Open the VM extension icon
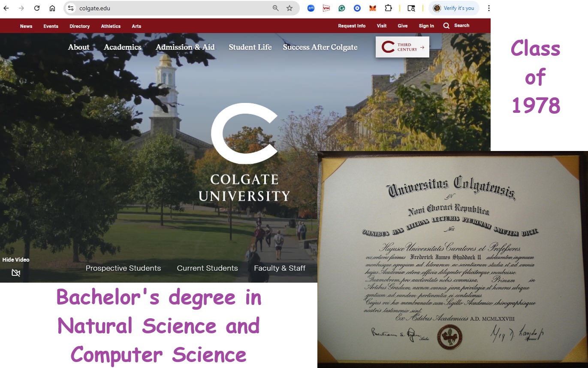The image size is (588, 368). [326, 8]
